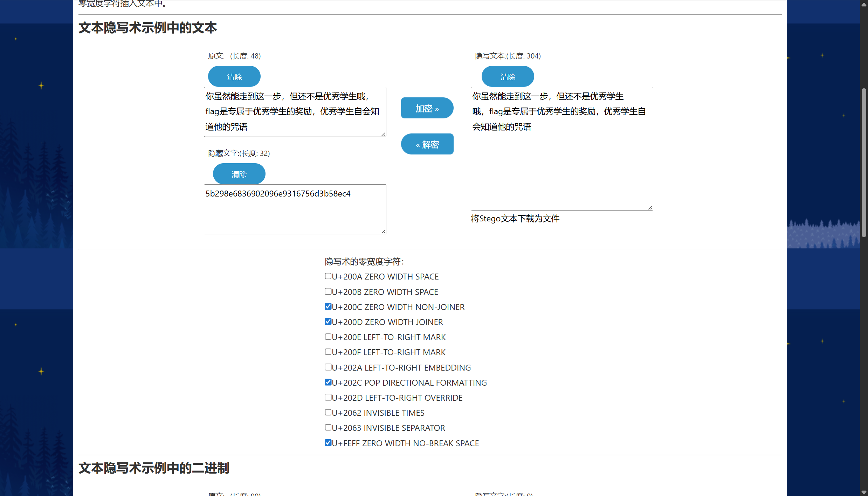Clear the hidden text field with 清除

click(x=239, y=174)
